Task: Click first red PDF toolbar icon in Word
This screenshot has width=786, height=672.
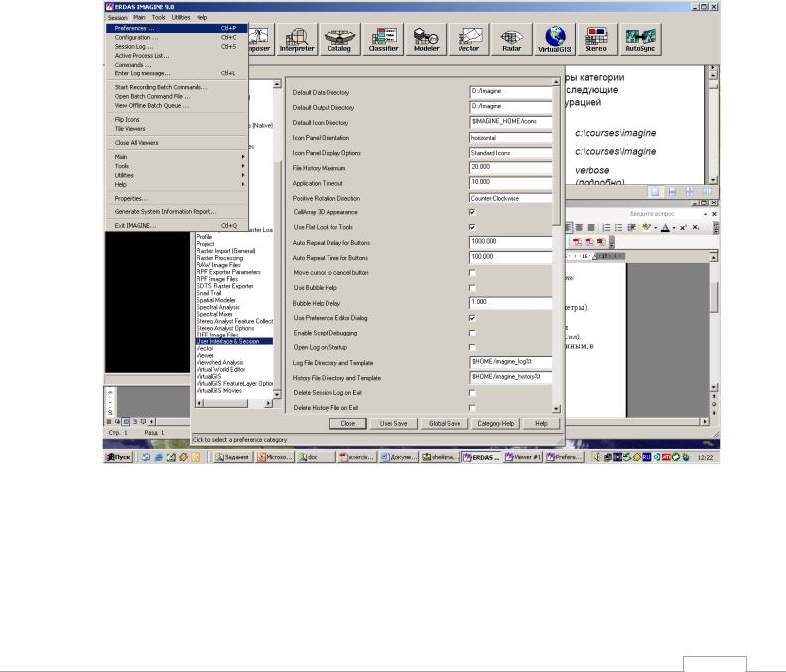Action: click(578, 243)
